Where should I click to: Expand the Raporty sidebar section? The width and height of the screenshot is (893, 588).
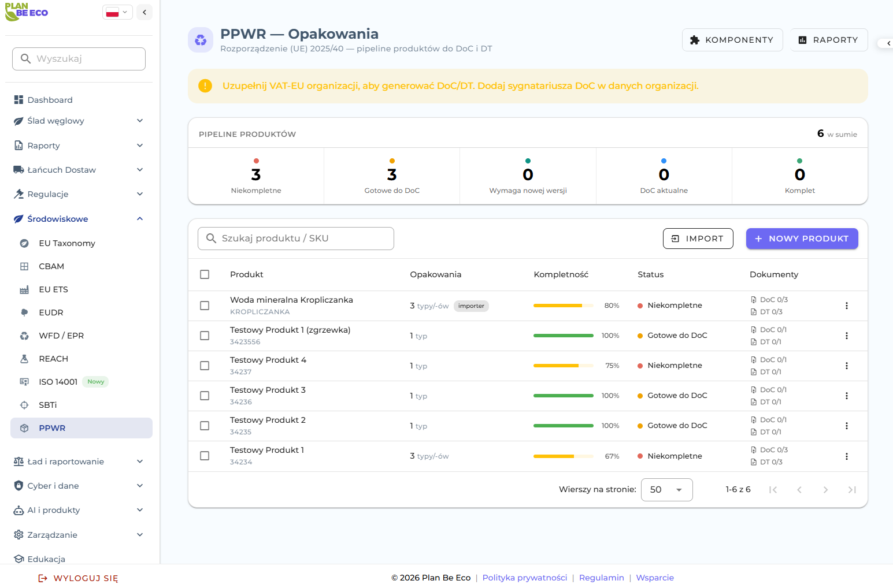pos(79,146)
